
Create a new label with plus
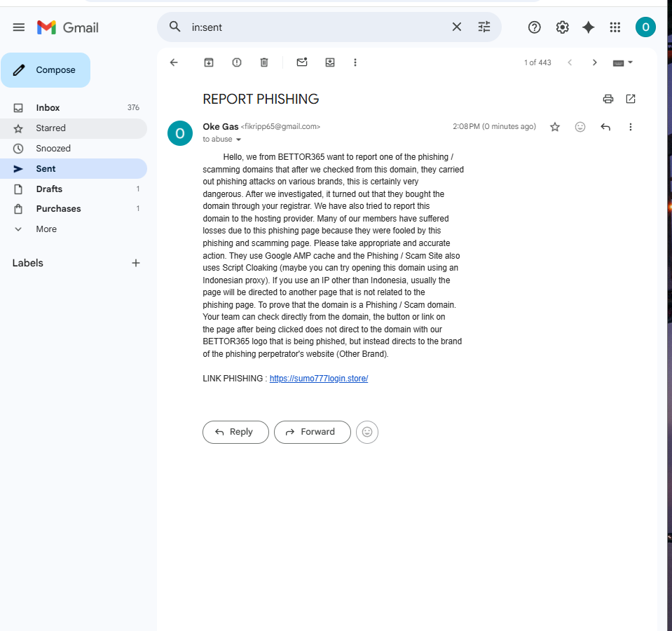[x=136, y=263]
